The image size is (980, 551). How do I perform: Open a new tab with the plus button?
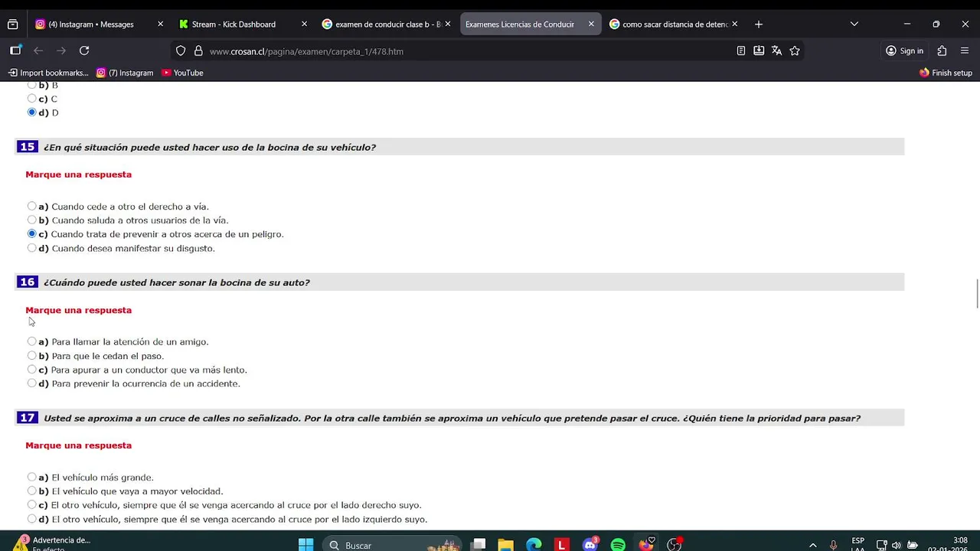click(x=759, y=24)
